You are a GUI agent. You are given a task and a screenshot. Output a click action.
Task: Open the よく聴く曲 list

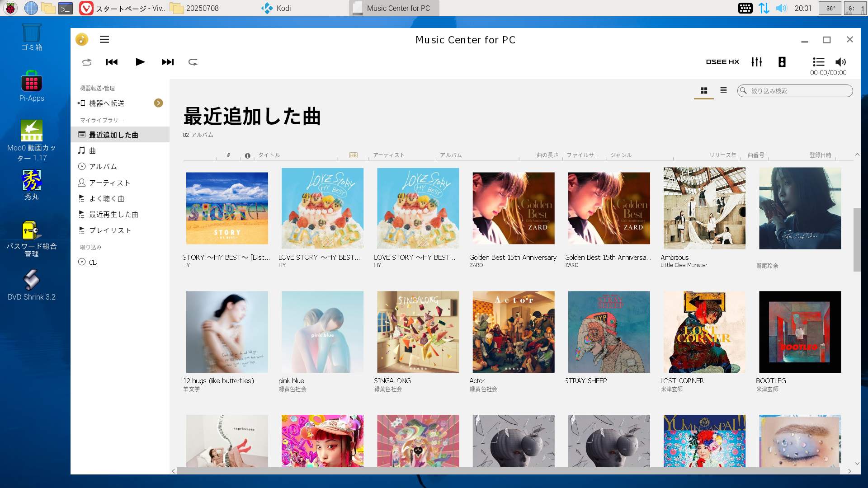point(120,198)
